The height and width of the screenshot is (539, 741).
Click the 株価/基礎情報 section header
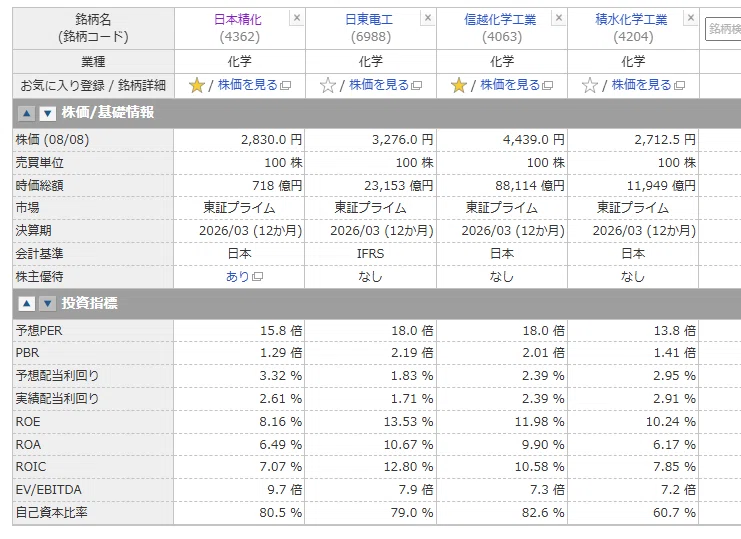click(x=108, y=113)
